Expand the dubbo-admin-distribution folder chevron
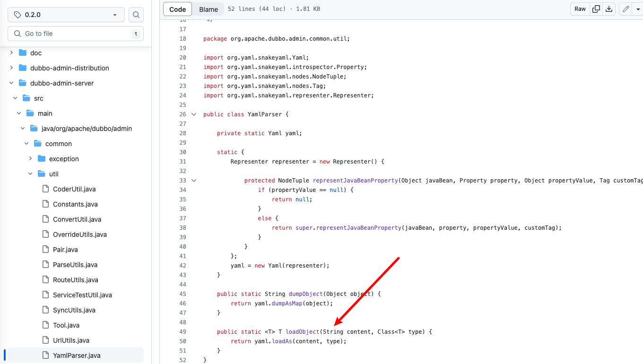Screen dimensions: 643x364 (11, 68)
